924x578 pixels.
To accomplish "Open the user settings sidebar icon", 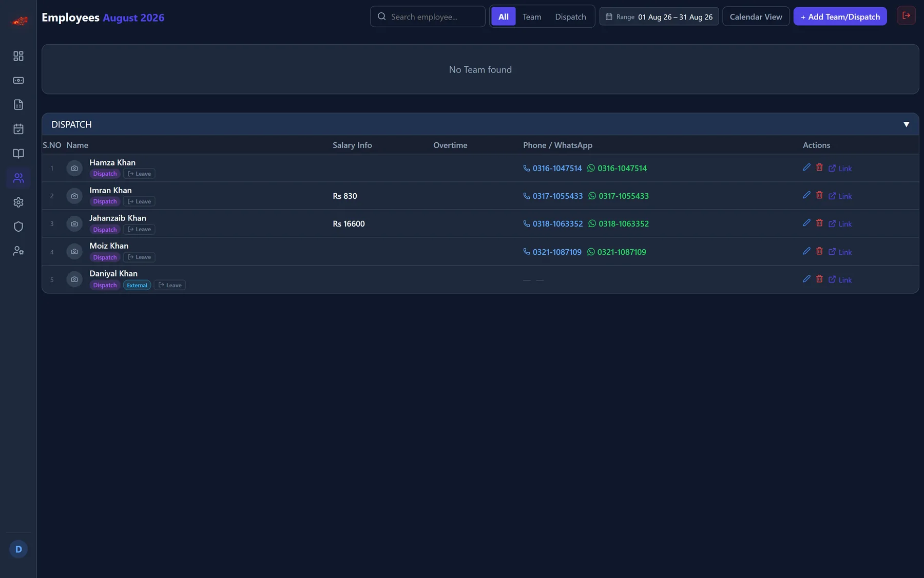I will [18, 251].
